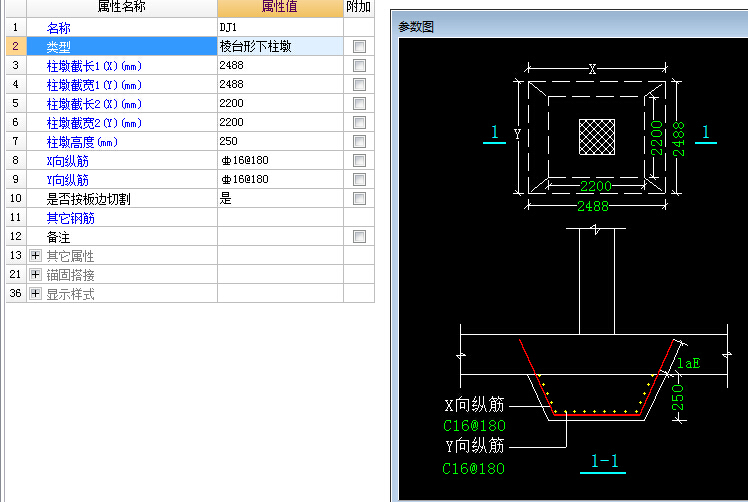The height and width of the screenshot is (502, 748).
Task: Click C16@180 under Y向纵筋 in diagram
Action: point(474,469)
